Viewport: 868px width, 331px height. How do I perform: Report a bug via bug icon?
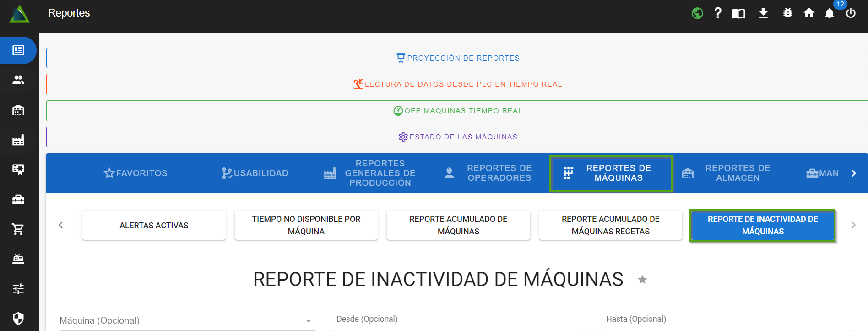point(787,13)
